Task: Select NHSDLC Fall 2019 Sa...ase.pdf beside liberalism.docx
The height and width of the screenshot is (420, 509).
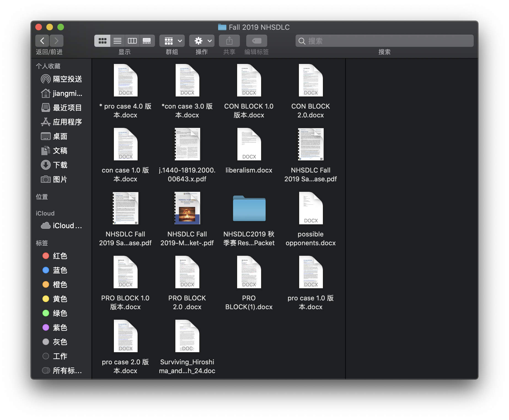Action: 311,144
